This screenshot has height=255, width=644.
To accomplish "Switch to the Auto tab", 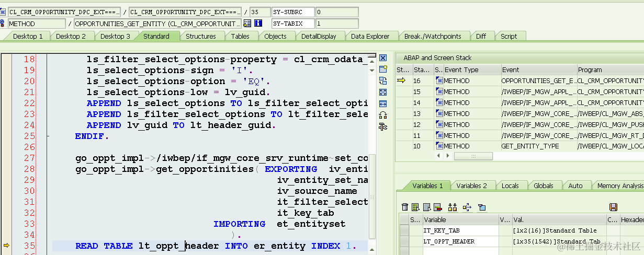I will pos(575,186).
